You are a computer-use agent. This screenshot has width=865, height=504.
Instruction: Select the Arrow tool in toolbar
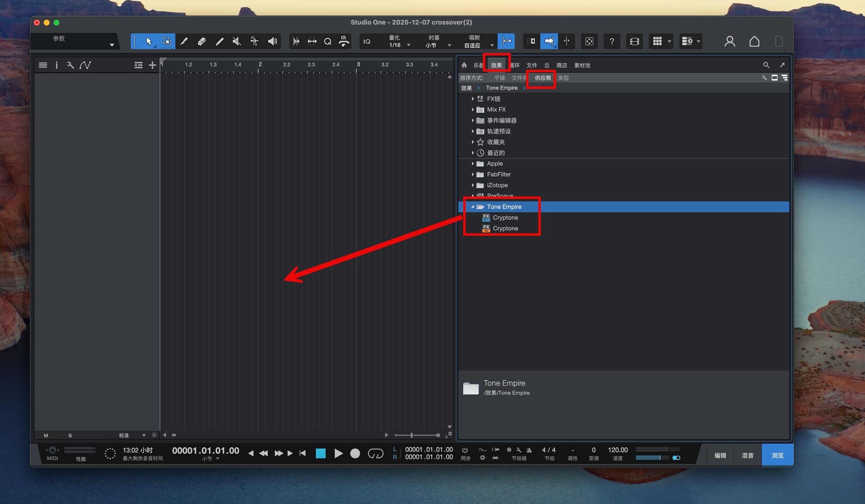[149, 41]
